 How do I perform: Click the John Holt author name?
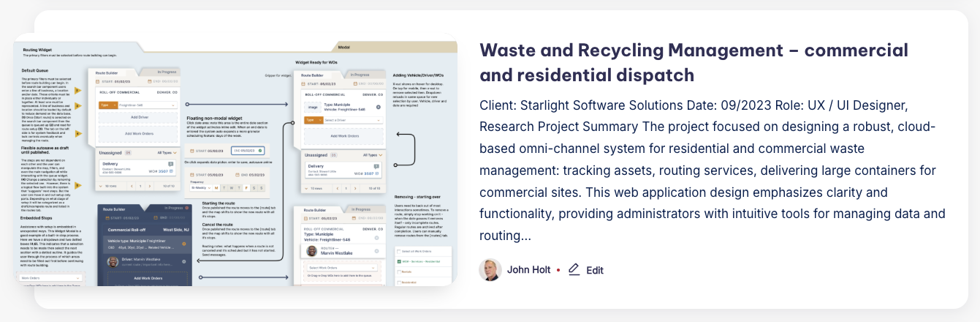(528, 270)
